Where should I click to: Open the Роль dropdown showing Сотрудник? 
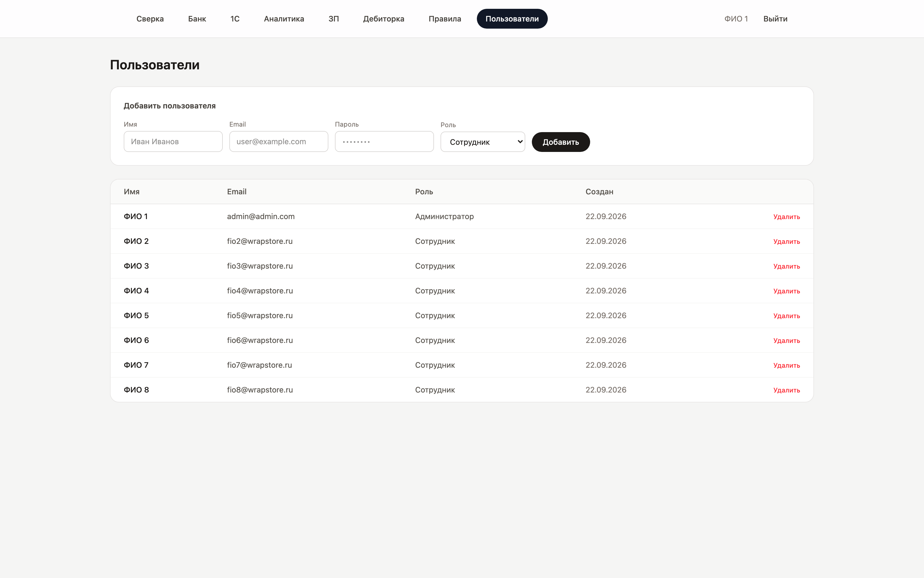pos(483,142)
